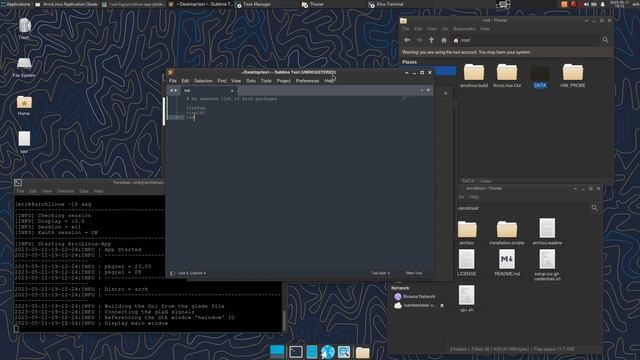Viewport: 640px width, 360px height.
Task: Open Help menu in arcolinux Thunar window
Action: pyautogui.click(x=474, y=197)
